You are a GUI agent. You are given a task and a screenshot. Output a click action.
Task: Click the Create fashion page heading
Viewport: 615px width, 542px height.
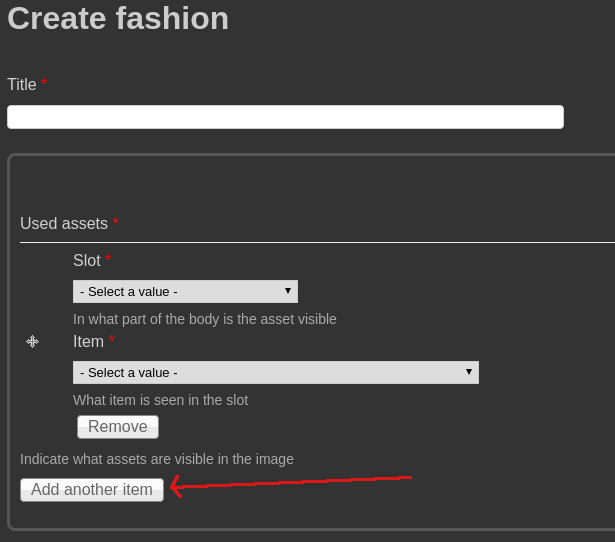(x=118, y=19)
